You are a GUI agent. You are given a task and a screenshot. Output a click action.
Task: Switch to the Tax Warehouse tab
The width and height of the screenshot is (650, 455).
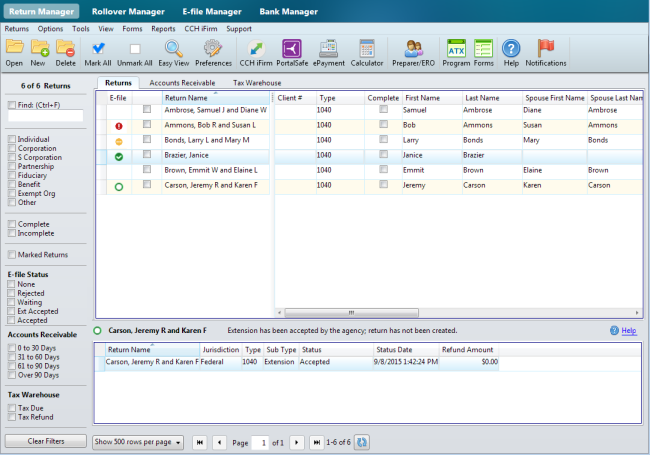257,83
